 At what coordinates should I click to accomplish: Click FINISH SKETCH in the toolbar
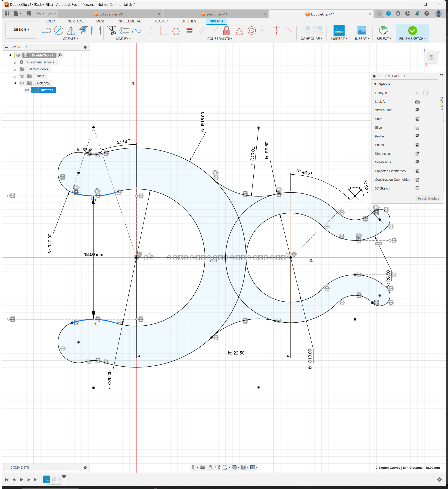pos(412,33)
